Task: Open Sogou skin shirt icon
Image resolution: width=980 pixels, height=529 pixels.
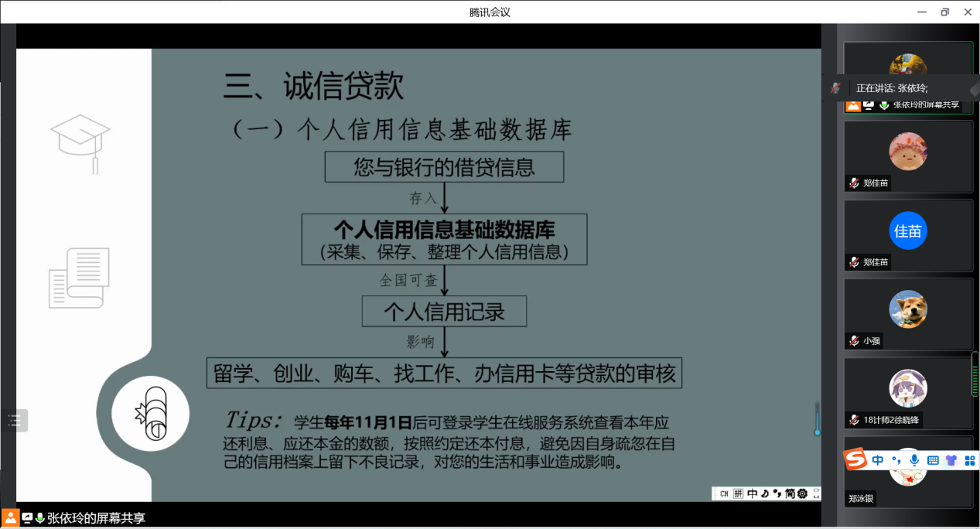Action: pos(951,460)
